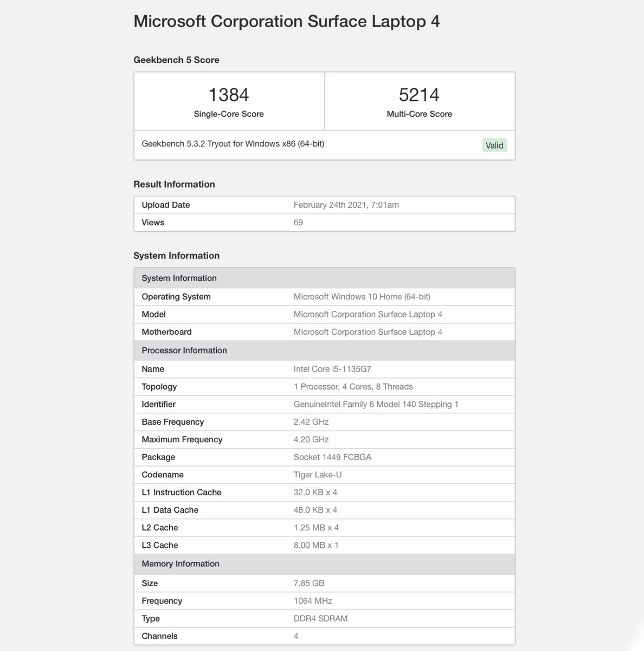
Task: Click the Microsoft Corporation Surface Laptop 4 page title
Action: [x=286, y=22]
